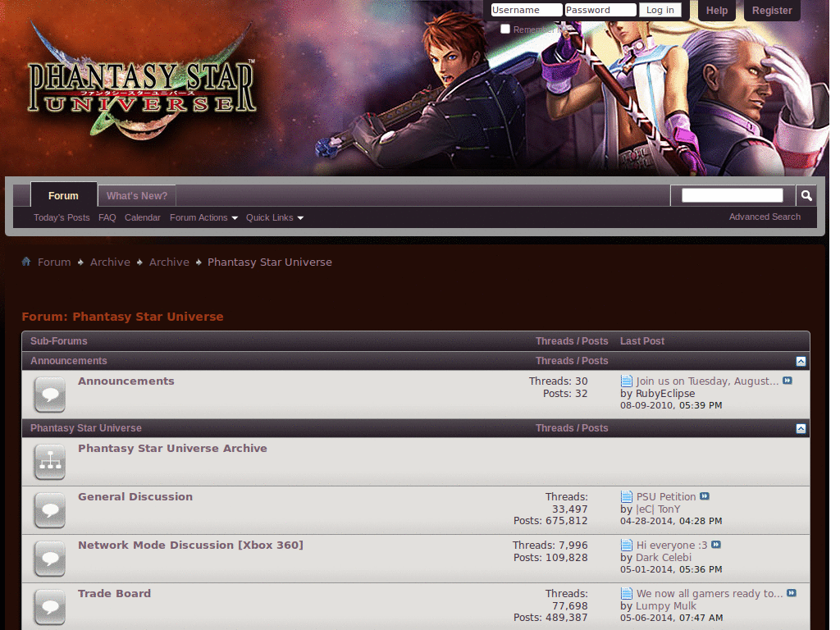The image size is (840, 630).
Task: Open Phantasy Star Universe Archive sub-forum
Action: click(172, 449)
